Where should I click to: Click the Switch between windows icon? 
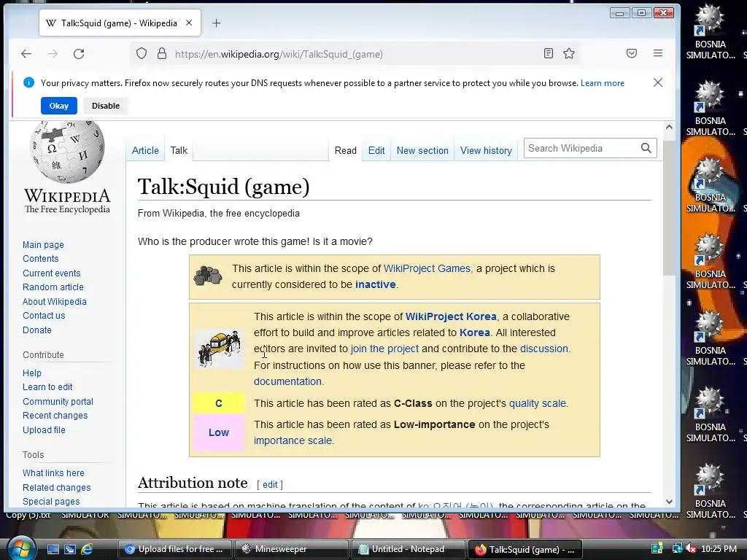tap(70, 549)
